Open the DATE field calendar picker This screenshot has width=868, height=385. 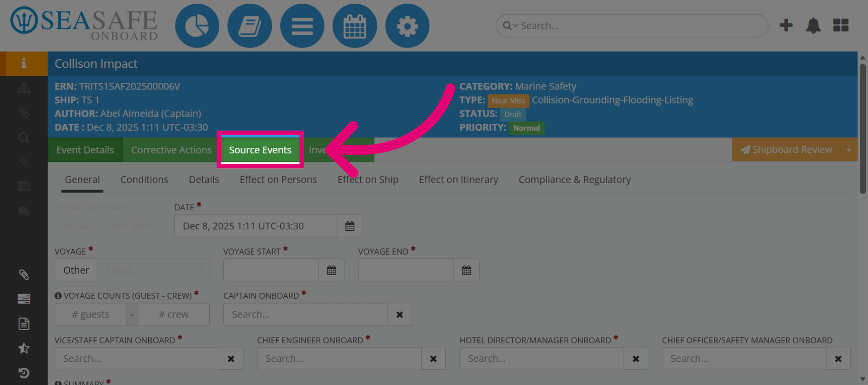click(350, 226)
